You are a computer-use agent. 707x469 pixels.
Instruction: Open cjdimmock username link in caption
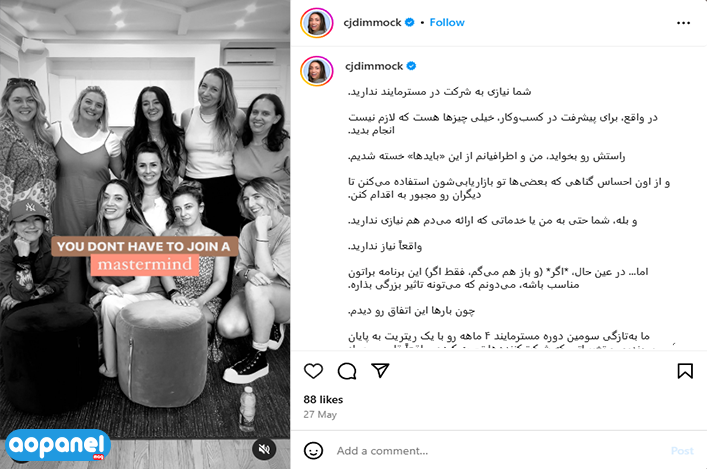(x=374, y=66)
